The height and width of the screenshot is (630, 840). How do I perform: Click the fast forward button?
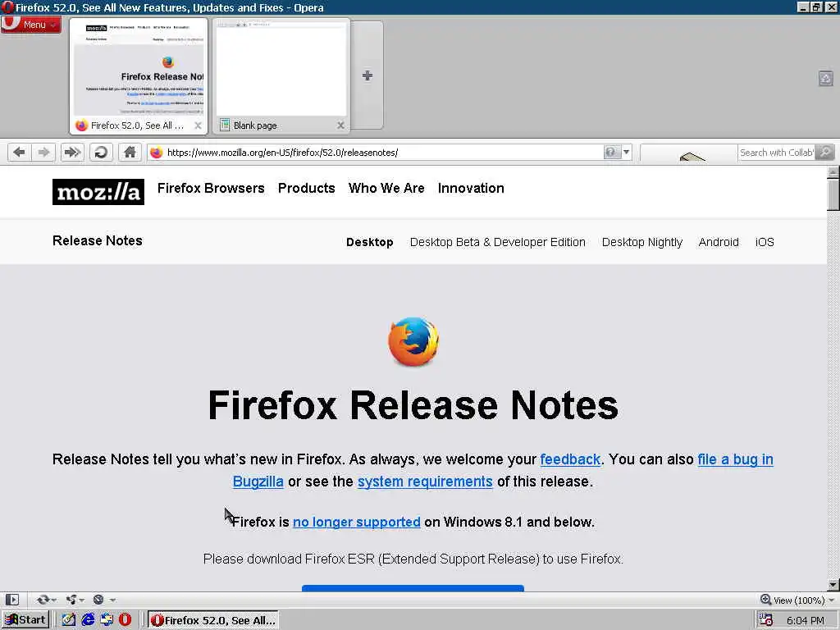click(72, 153)
